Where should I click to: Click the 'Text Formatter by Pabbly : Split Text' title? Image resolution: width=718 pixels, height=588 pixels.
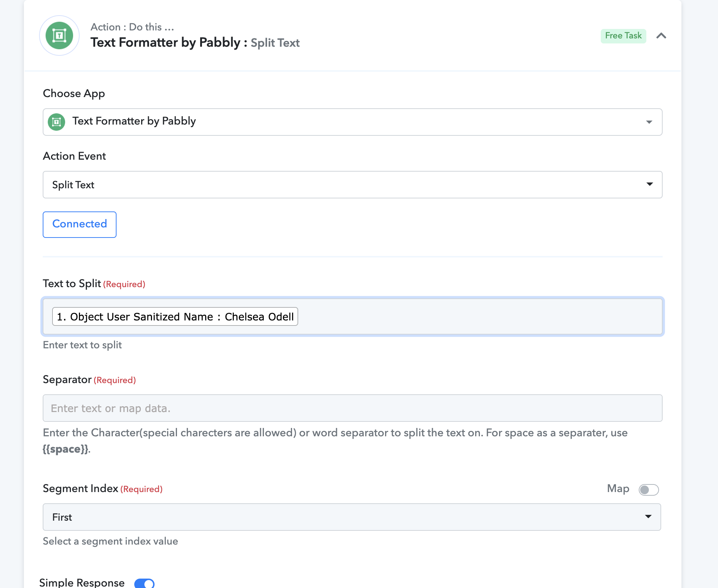(x=195, y=43)
